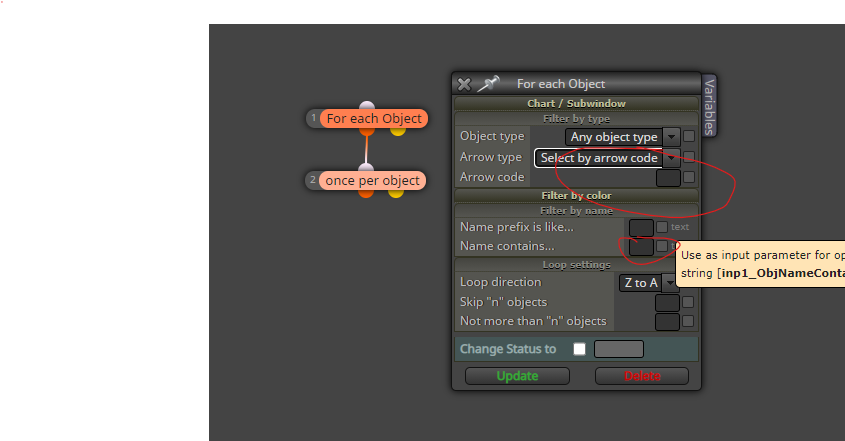Image resolution: width=845 pixels, height=441 pixels.
Task: Click yellow output port of once per object node
Action: click(x=396, y=193)
